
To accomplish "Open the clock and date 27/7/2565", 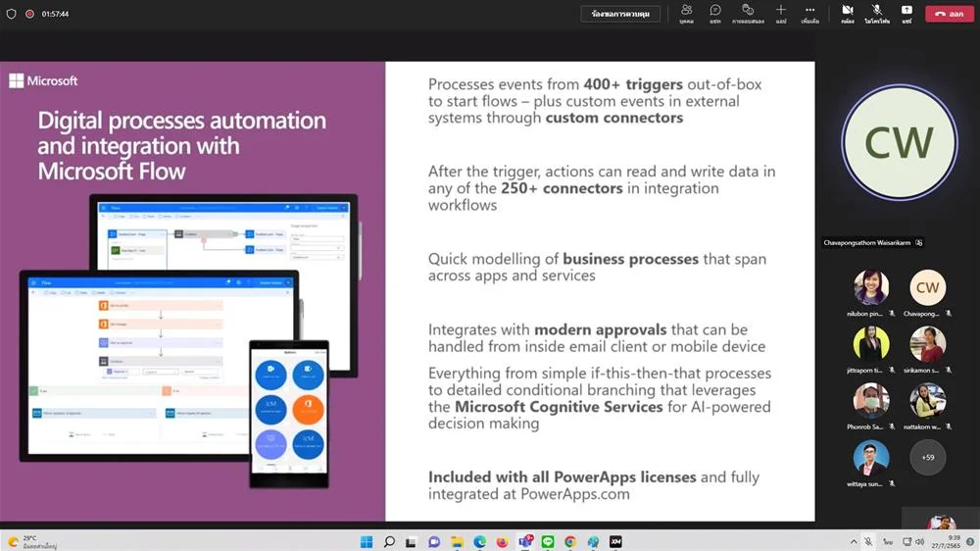I will pos(947,541).
